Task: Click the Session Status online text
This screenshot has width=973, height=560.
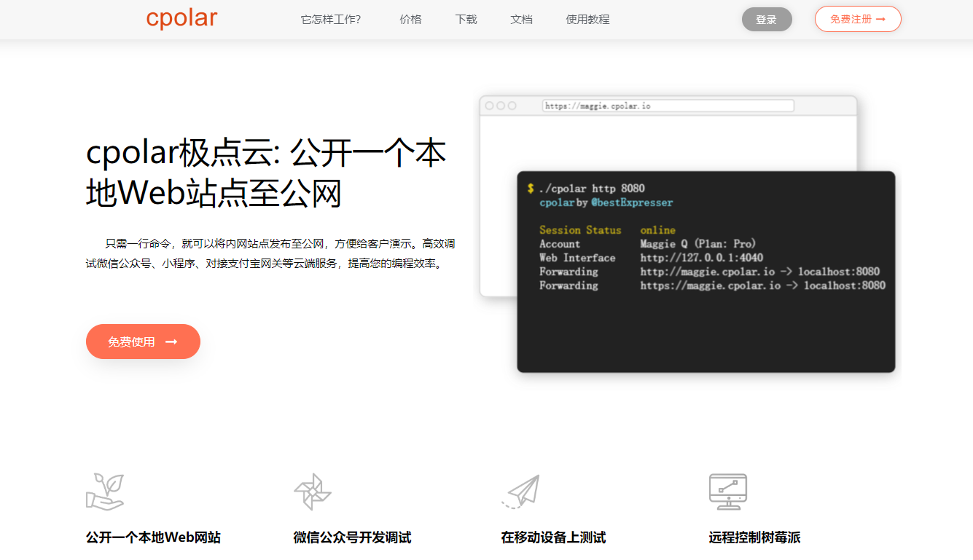Action: [607, 230]
